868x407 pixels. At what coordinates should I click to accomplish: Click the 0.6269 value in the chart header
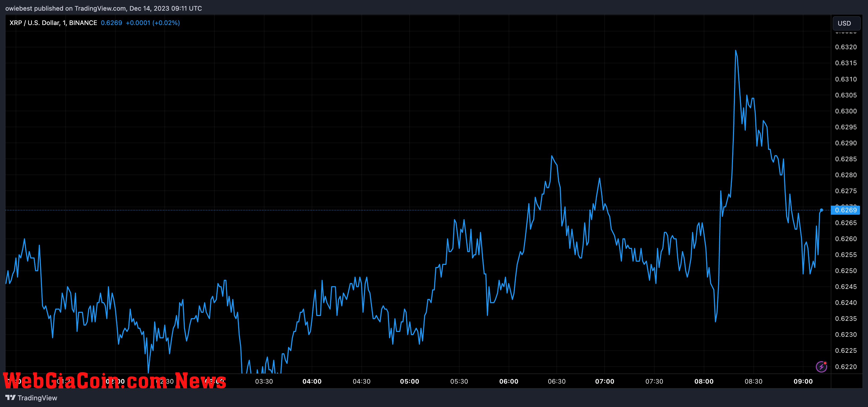click(112, 23)
